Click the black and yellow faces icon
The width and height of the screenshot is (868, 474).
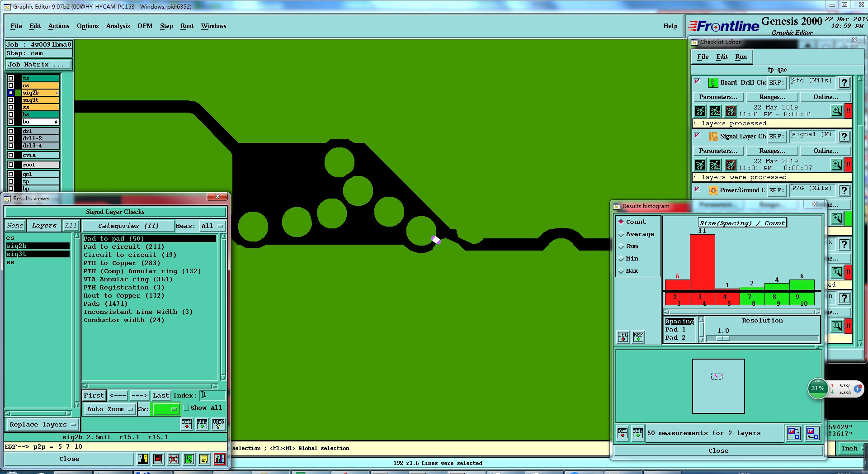(143, 459)
